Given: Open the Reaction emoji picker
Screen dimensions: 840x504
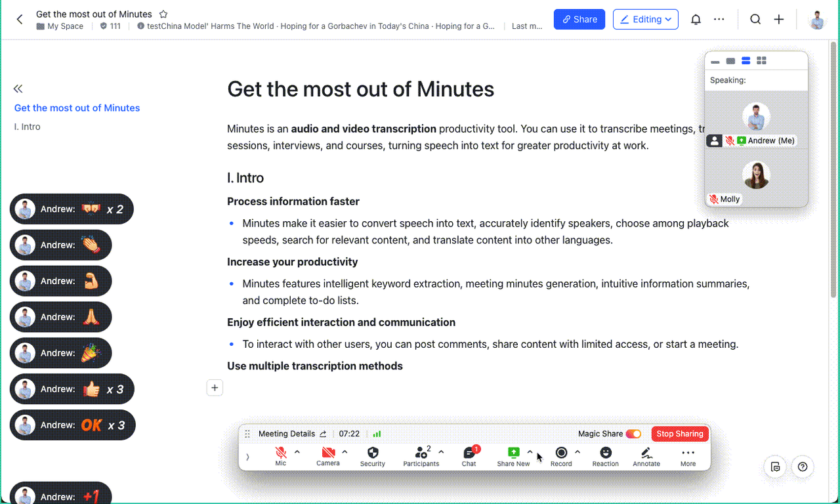Looking at the screenshot, I should 605,453.
